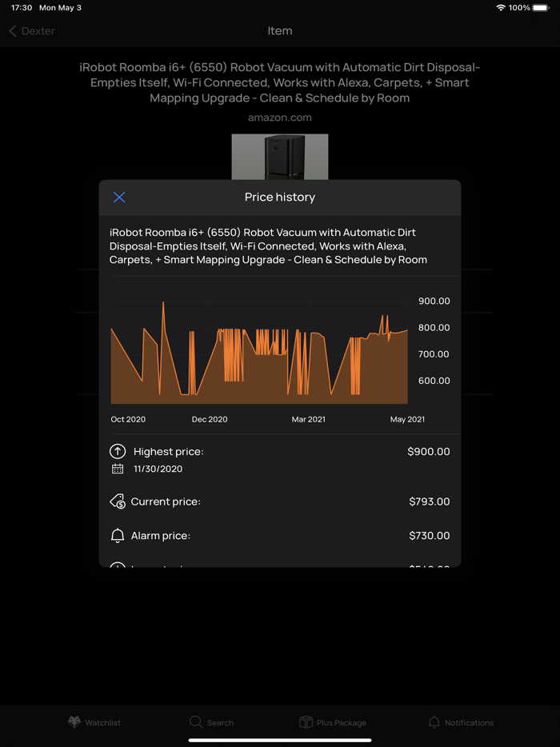Tap the May 2021 axis label
The image size is (560, 747).
(x=407, y=419)
